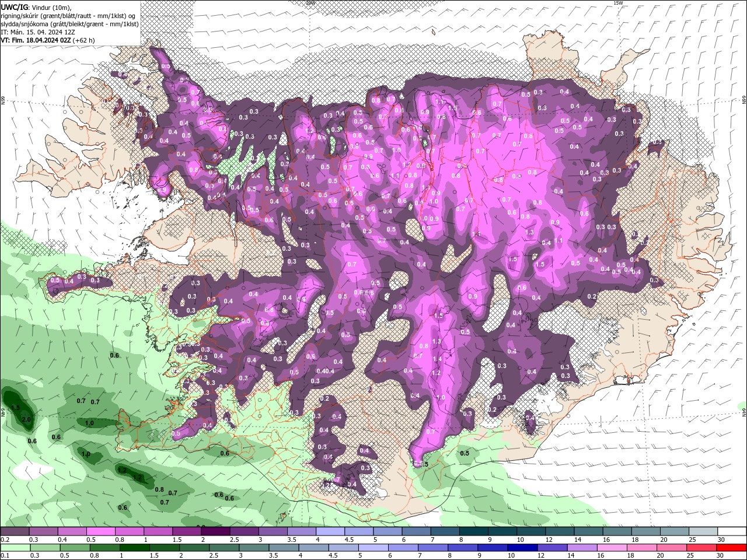Click the '2.5' label in top legend row
The image size is (747, 560).
(x=235, y=540)
